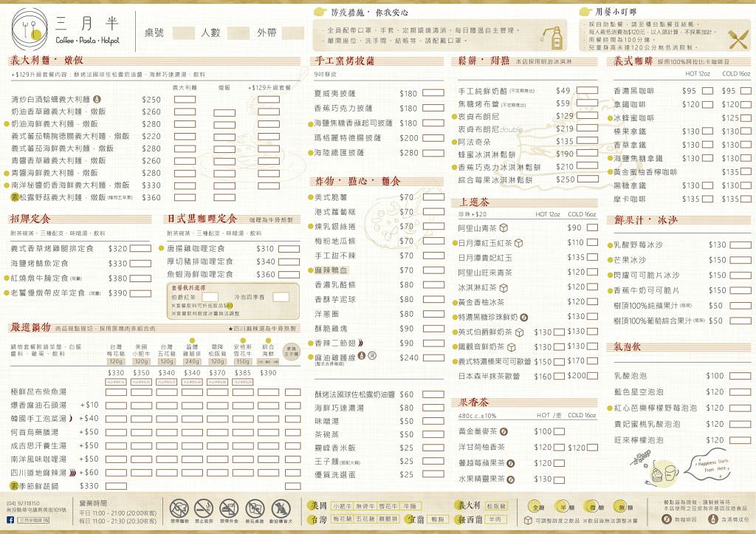Viewport: 756px width, 534px height.
Task: Click the cube icon next to 英式伯爵鮮奶茶
Action: click(x=519, y=332)
